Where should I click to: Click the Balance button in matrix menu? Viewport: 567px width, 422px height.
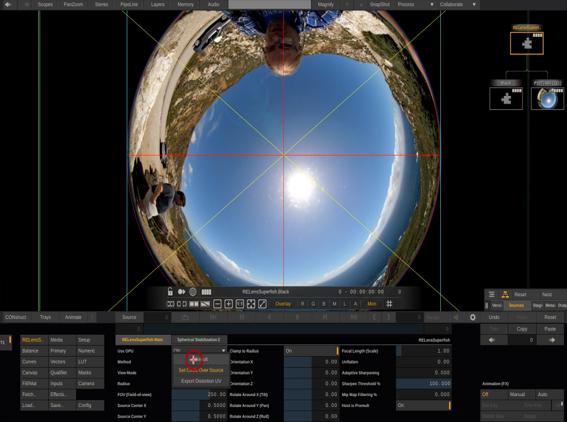[34, 351]
